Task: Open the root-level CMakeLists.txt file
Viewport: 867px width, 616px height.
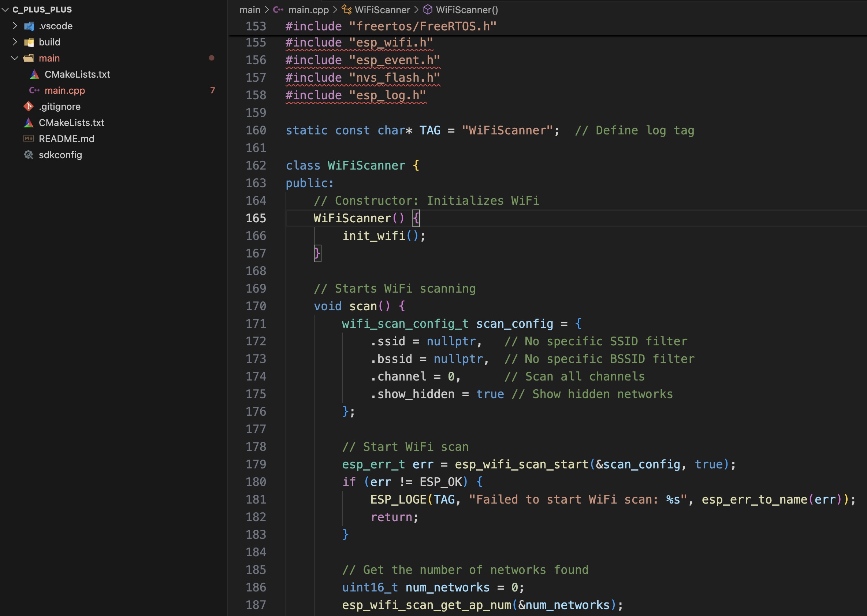Action: (71, 123)
